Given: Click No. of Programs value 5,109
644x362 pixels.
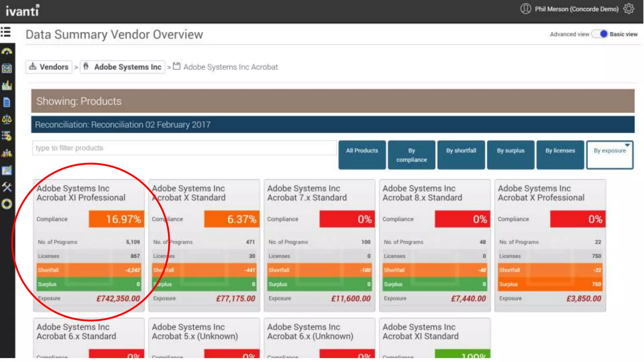Looking at the screenshot, I should coord(133,242).
